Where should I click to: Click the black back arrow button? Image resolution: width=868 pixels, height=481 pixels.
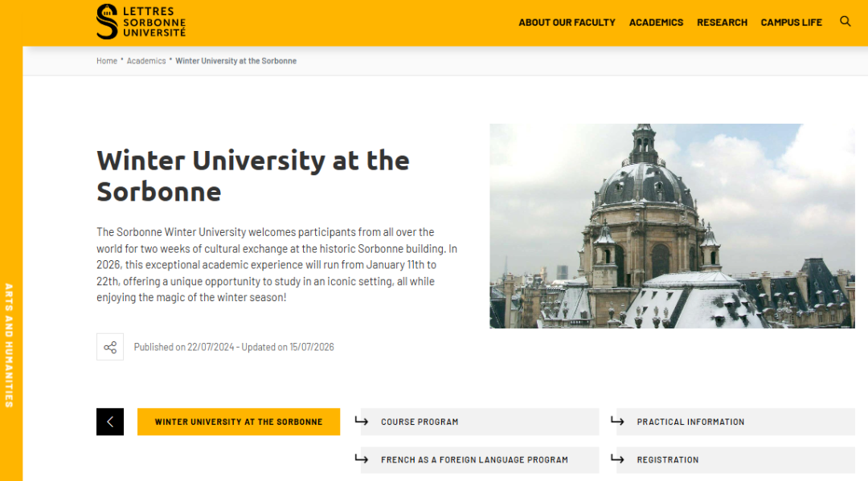(110, 422)
